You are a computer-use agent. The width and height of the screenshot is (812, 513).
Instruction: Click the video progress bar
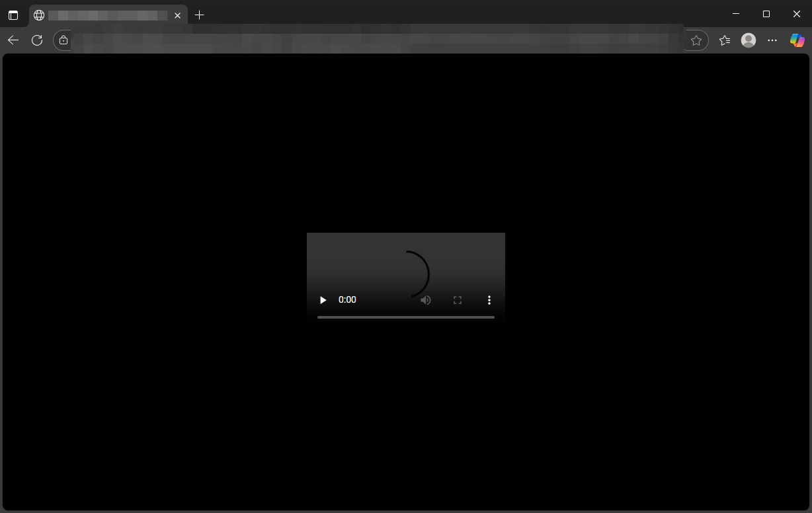[x=406, y=317]
